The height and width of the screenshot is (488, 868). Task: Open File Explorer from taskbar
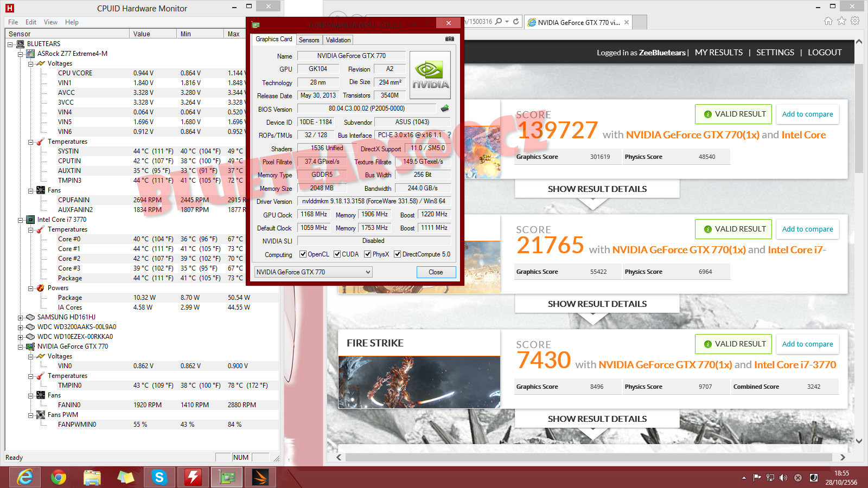tap(92, 477)
